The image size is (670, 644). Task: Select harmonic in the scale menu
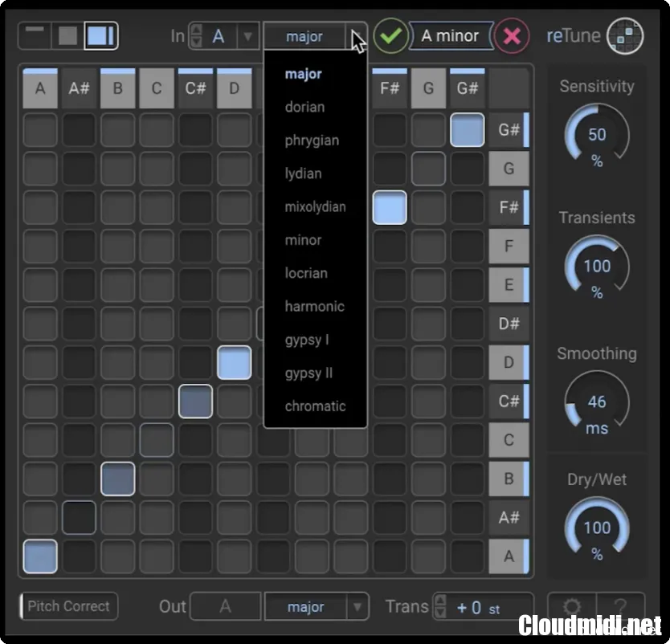(314, 306)
